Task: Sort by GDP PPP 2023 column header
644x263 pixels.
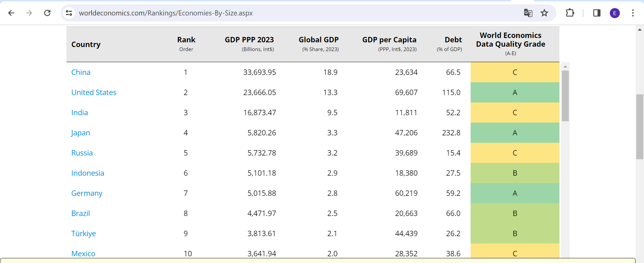Action: pos(249,40)
